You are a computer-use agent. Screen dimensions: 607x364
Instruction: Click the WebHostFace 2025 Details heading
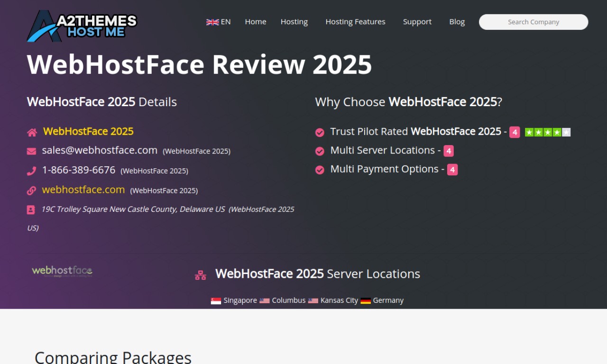point(102,102)
